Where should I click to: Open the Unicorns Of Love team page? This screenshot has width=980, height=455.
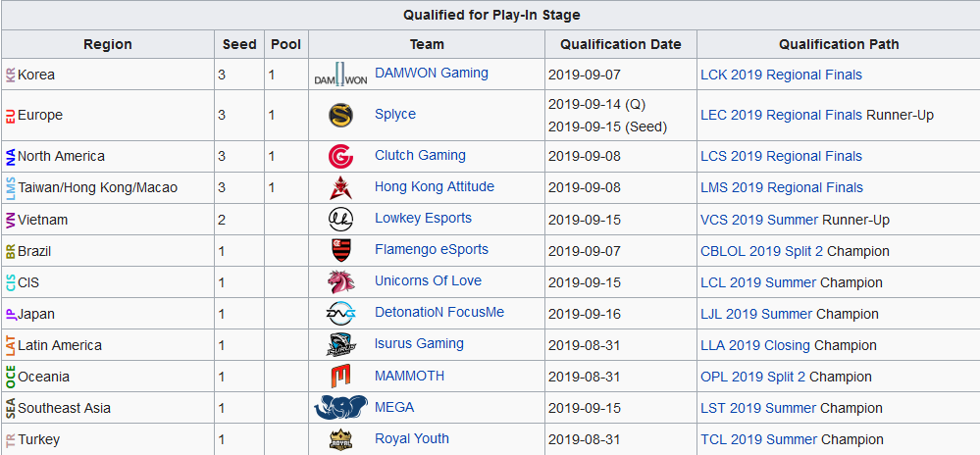click(428, 281)
